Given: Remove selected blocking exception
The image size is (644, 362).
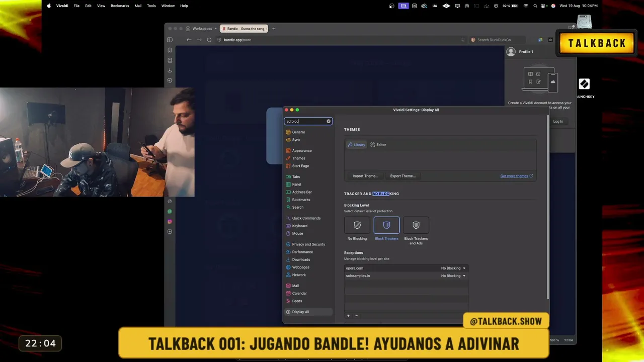Looking at the screenshot, I should click(356, 316).
